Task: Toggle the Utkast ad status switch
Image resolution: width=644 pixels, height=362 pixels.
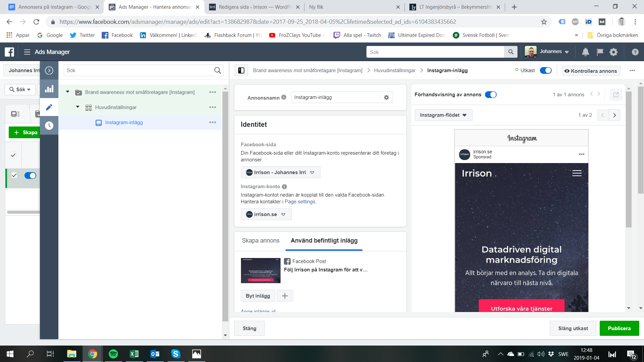Action: tap(545, 70)
